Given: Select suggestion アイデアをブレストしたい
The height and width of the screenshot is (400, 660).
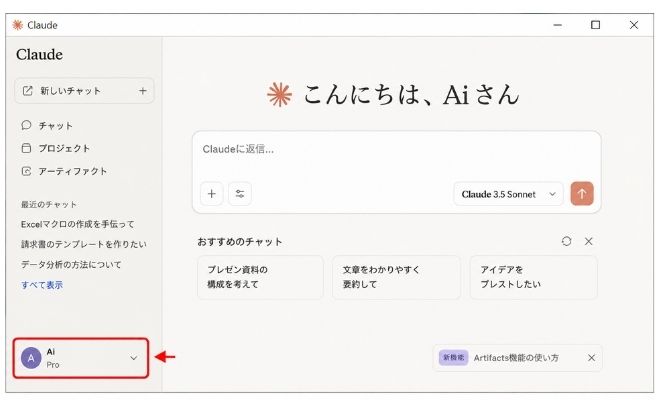Looking at the screenshot, I should tap(533, 277).
